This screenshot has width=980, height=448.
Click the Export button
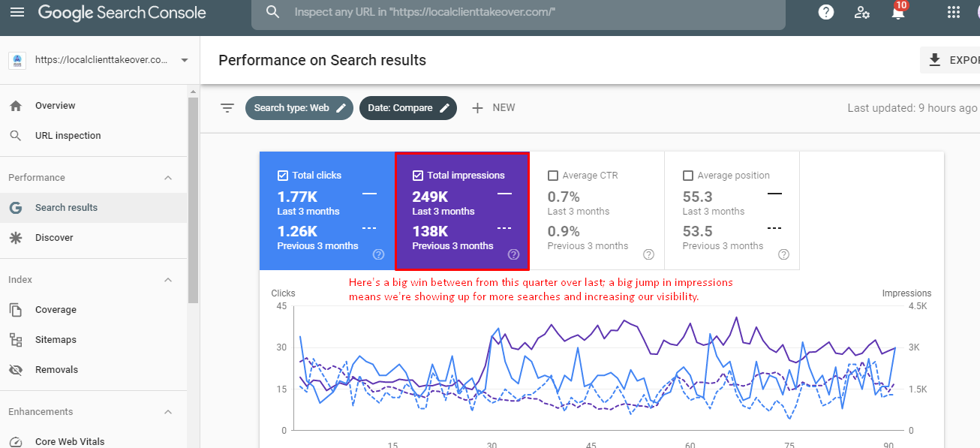click(x=951, y=60)
